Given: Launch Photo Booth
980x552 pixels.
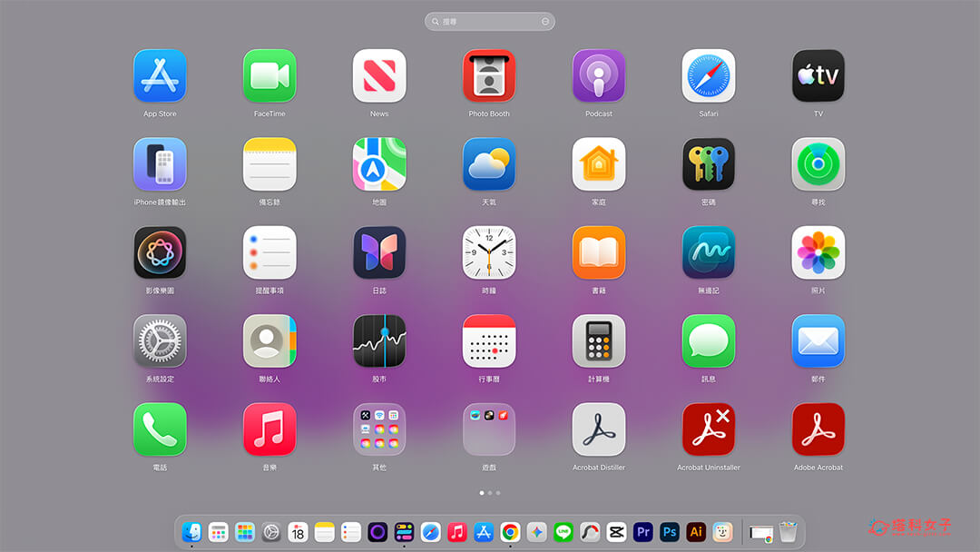Looking at the screenshot, I should (x=489, y=75).
